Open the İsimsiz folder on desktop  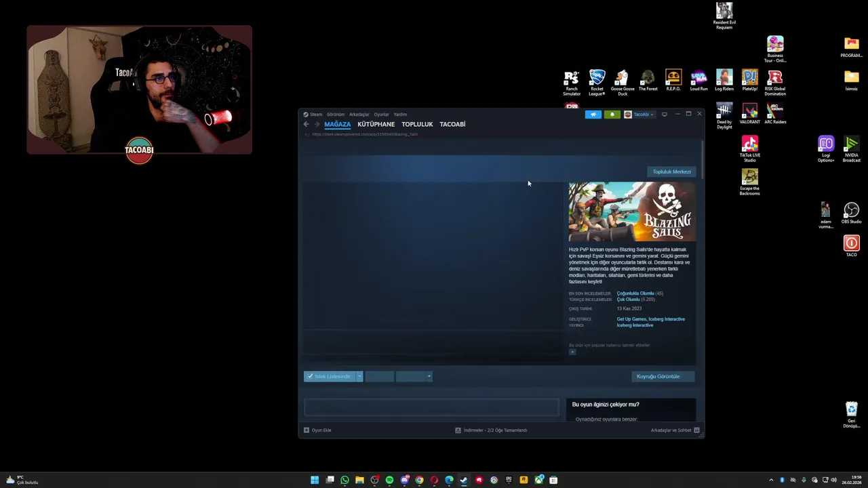852,81
